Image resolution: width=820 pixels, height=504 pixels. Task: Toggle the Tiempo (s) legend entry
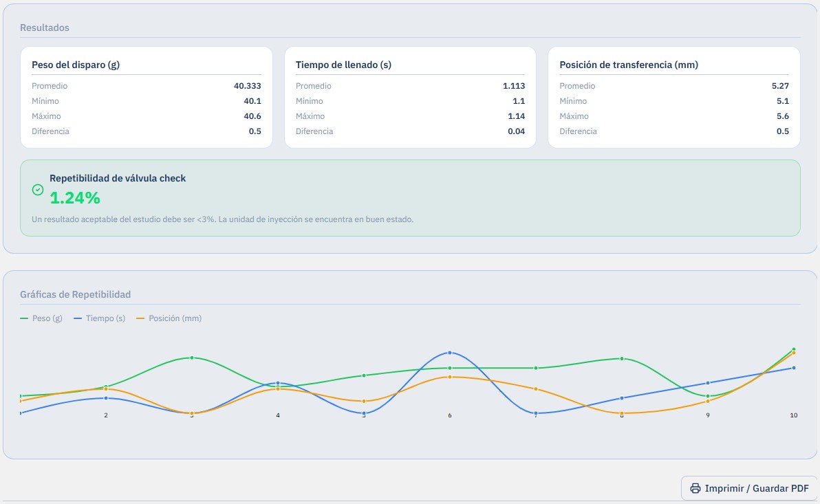(99, 318)
